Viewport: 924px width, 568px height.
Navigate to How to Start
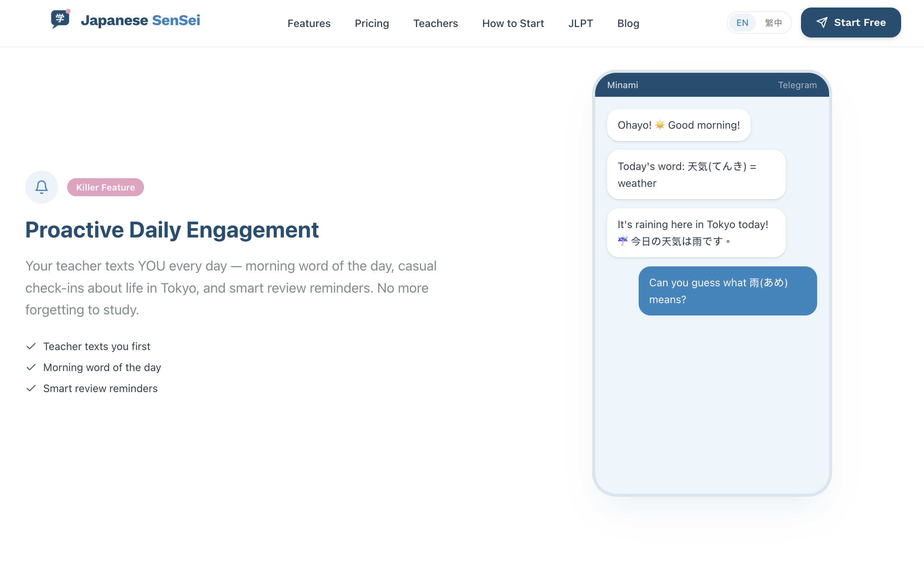513,23
